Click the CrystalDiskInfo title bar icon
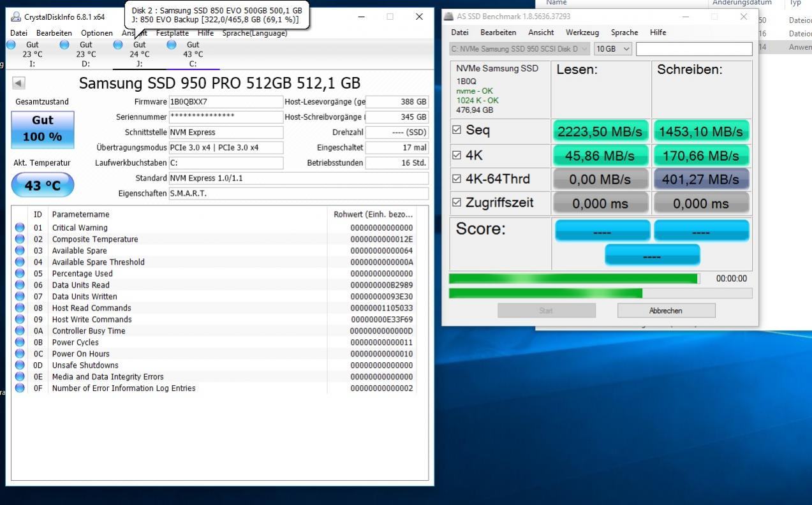The height and width of the screenshot is (505, 812). click(16, 17)
